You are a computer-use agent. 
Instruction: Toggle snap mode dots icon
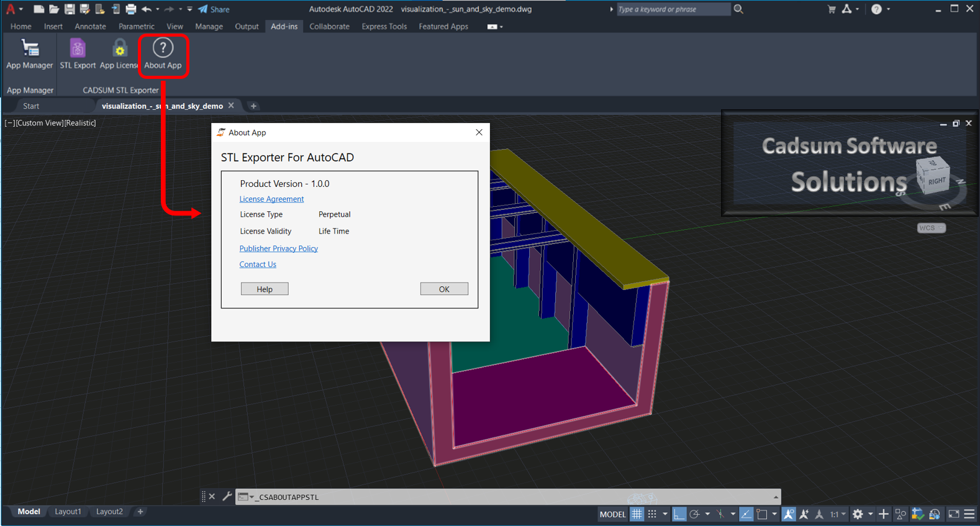click(652, 514)
